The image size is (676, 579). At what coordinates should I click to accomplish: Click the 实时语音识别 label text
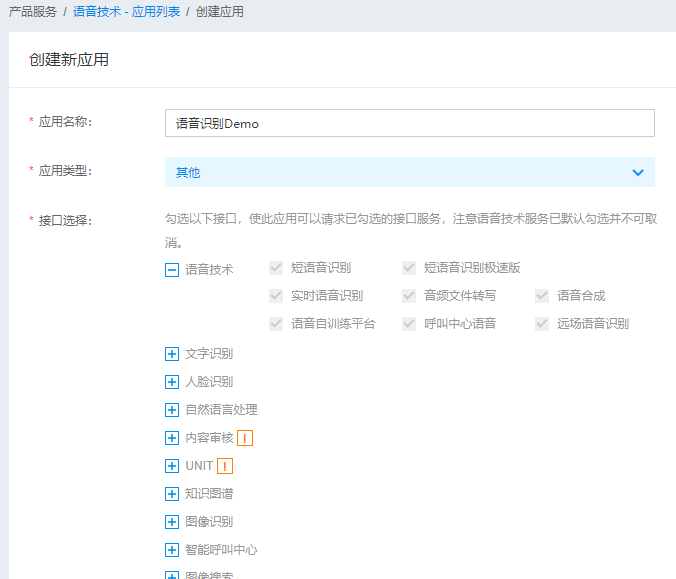pos(327,296)
